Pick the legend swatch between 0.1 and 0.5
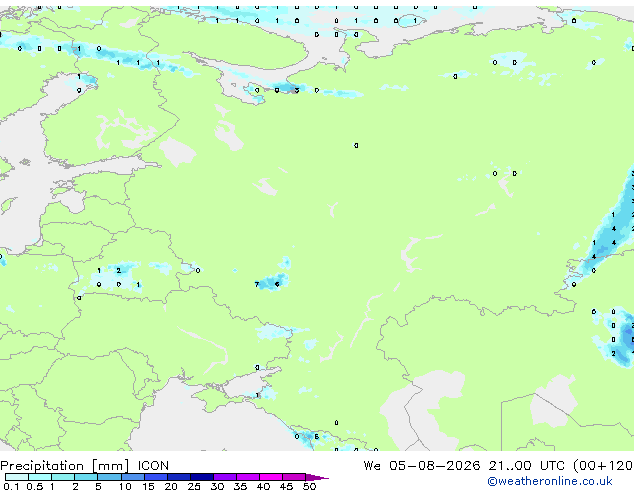This screenshot has width=634, height=490. click(x=17, y=477)
